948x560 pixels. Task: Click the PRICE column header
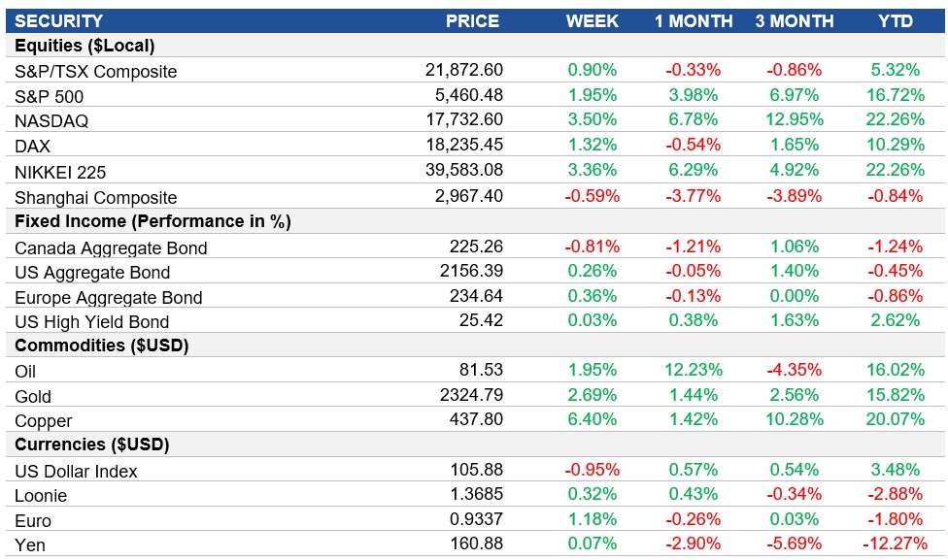473,20
